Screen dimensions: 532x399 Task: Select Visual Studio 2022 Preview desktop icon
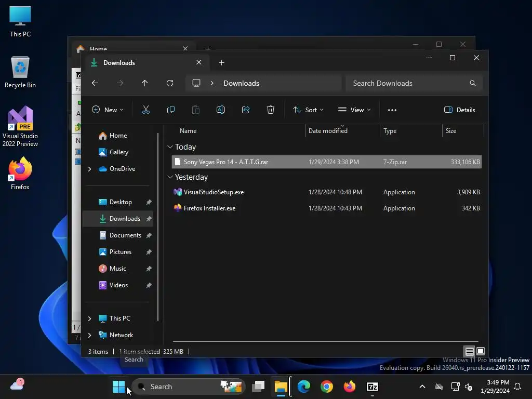tap(20, 126)
